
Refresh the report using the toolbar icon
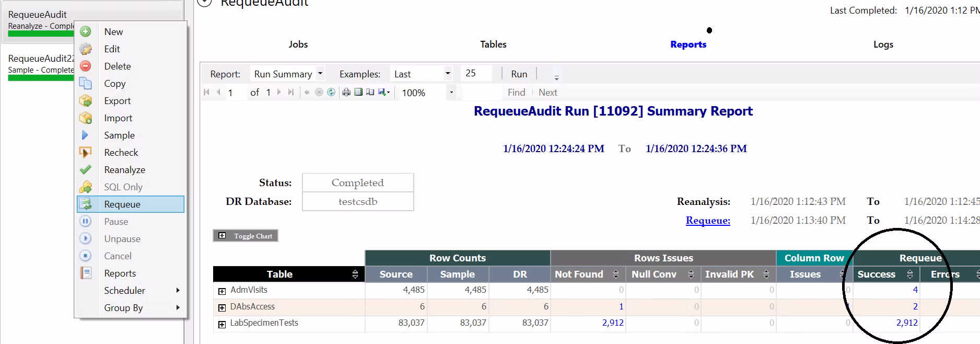point(331,93)
